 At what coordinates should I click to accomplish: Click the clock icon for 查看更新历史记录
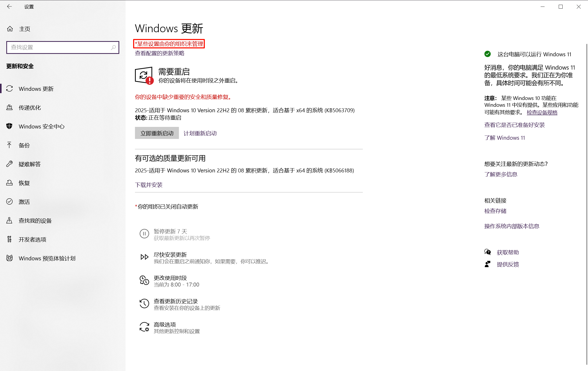click(144, 304)
